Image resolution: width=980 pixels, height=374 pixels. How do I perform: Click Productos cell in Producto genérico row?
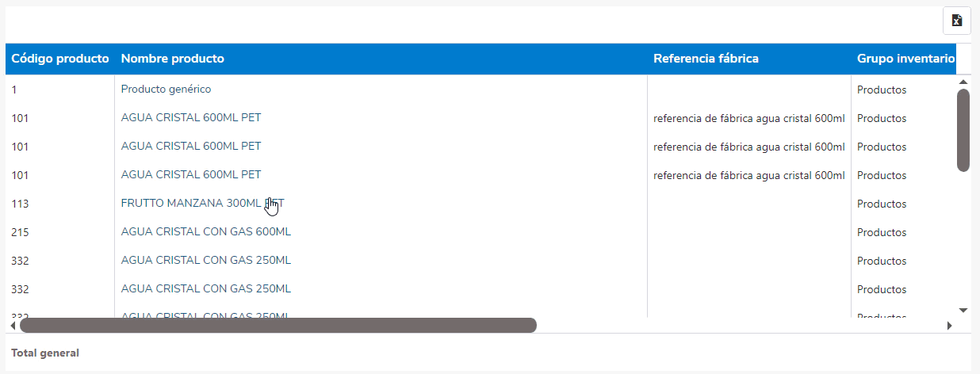[882, 90]
